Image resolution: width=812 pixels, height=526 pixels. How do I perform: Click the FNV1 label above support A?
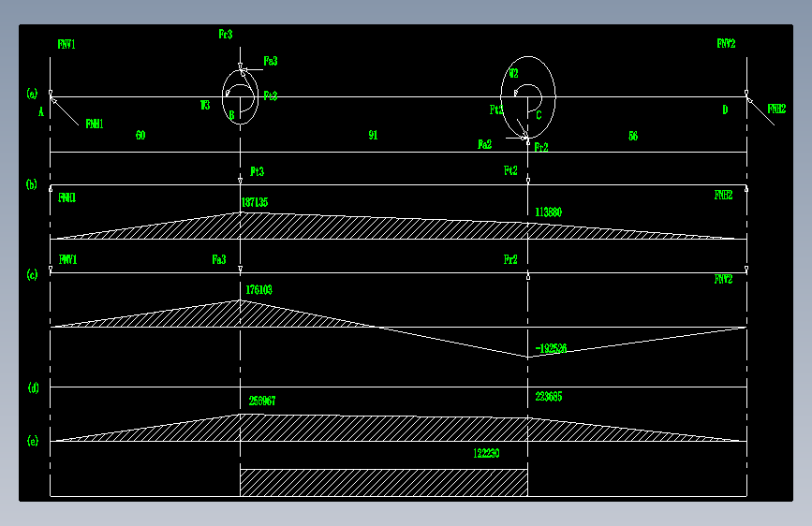[x=66, y=45]
